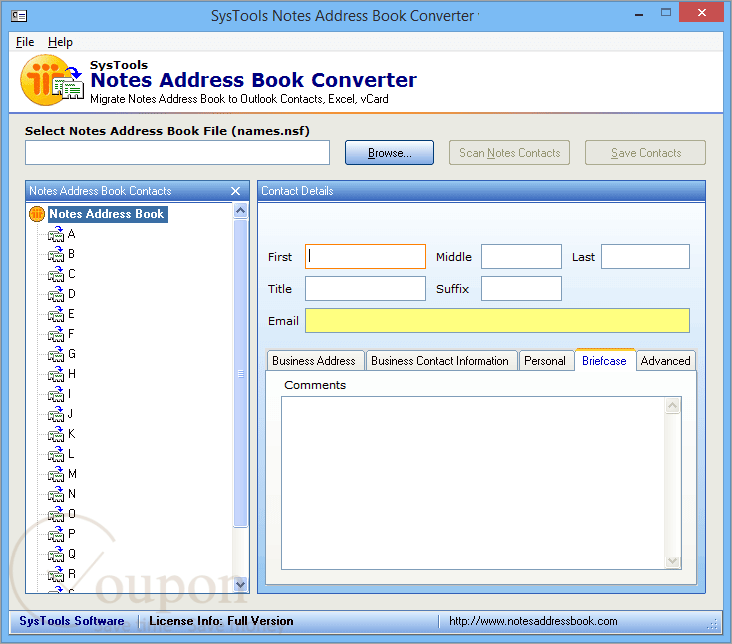
Task: Click the contact icon beside letter J
Action: coord(56,414)
